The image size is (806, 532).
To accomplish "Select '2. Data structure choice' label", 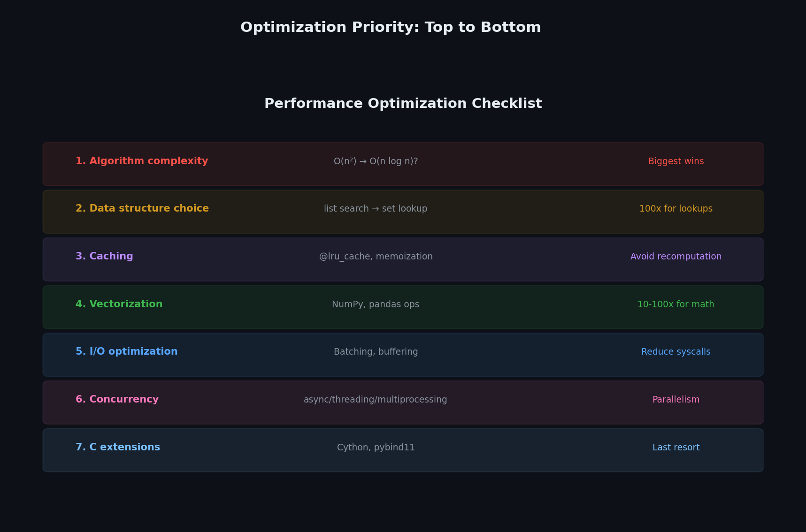I will point(142,209).
